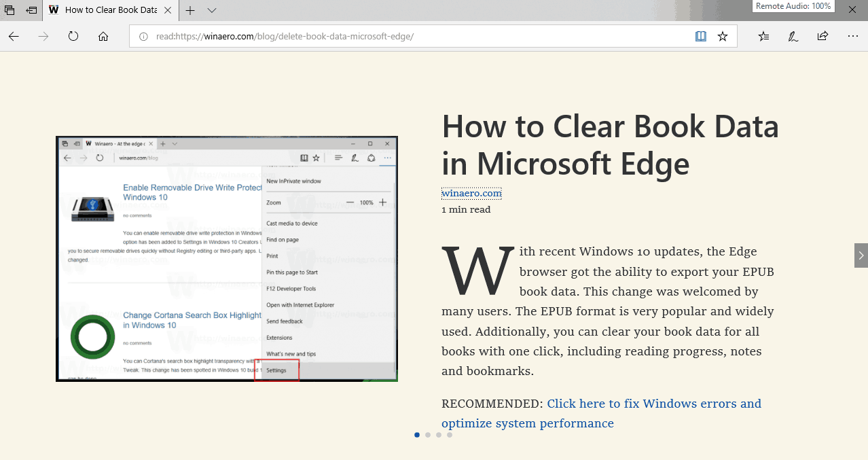This screenshot has height=460, width=868.
Task: Set these tabs aside
Action: click(x=31, y=10)
